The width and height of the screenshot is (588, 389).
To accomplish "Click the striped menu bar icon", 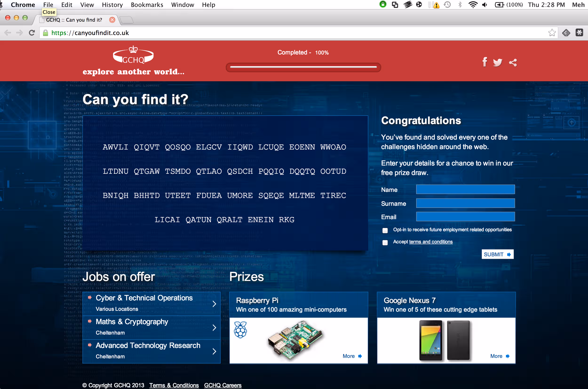I will coord(408,4).
